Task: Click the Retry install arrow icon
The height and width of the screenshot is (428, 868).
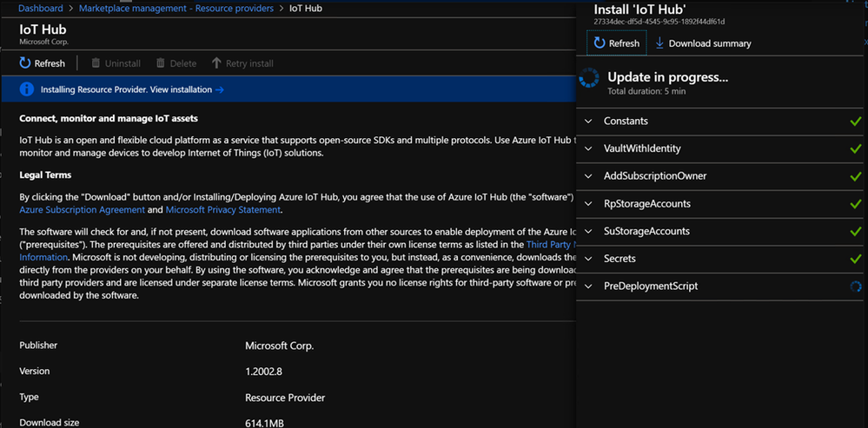Action: [216, 63]
